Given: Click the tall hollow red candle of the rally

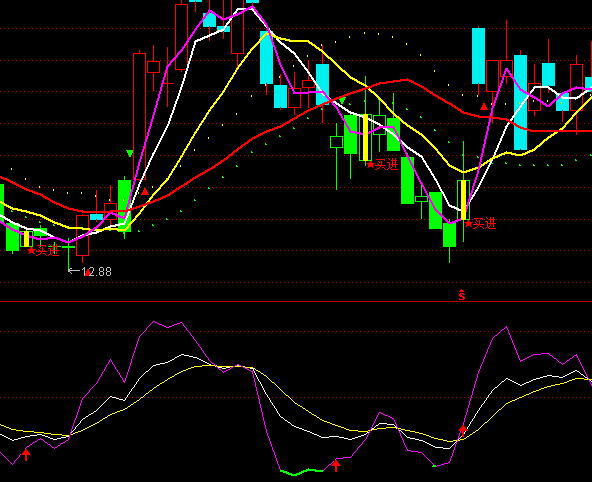Looking at the screenshot, I should click(x=139, y=116).
